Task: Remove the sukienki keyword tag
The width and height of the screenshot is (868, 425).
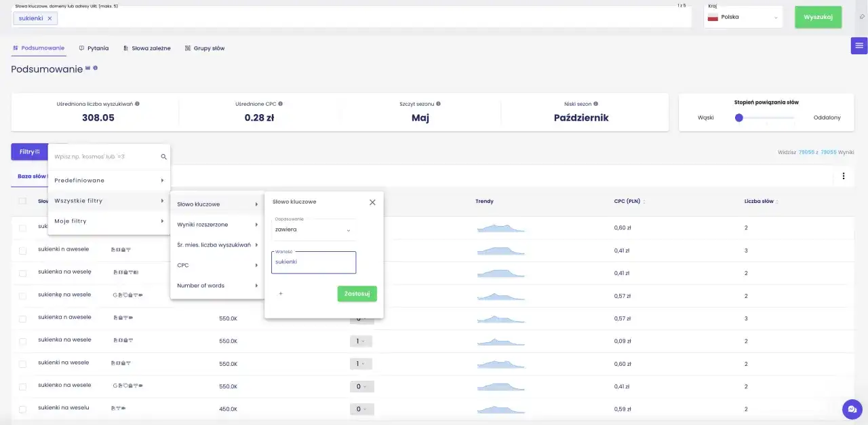Action: [x=50, y=18]
